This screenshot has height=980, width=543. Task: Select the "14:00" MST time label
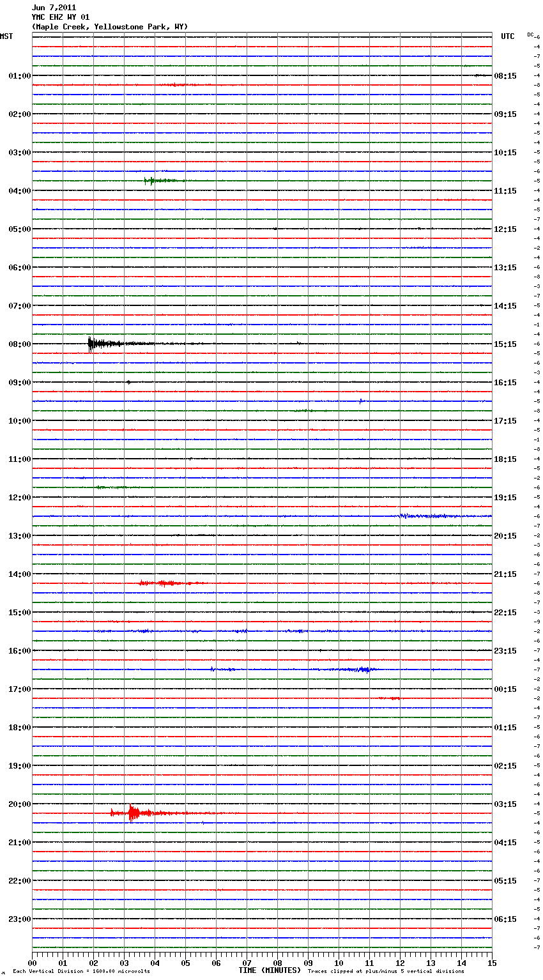(x=20, y=574)
